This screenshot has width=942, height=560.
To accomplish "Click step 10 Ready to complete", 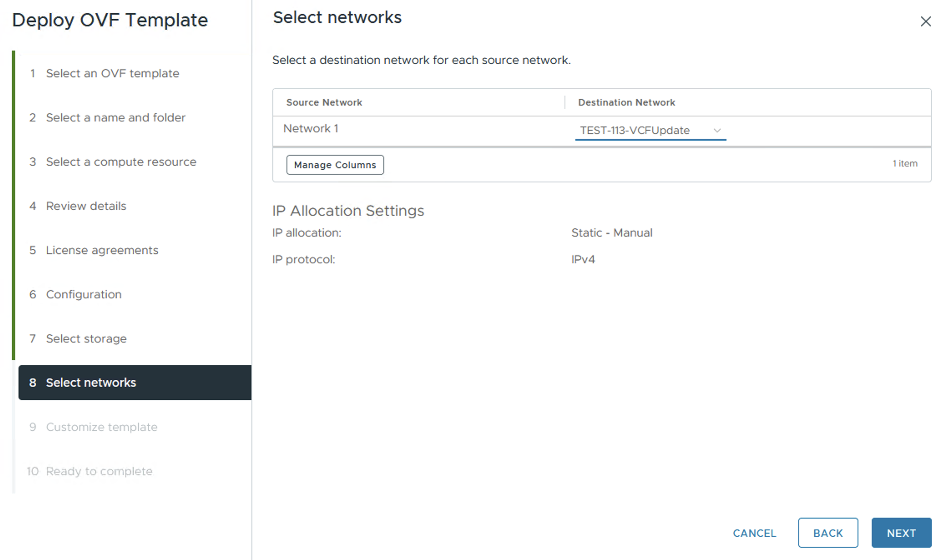I will pos(99,472).
